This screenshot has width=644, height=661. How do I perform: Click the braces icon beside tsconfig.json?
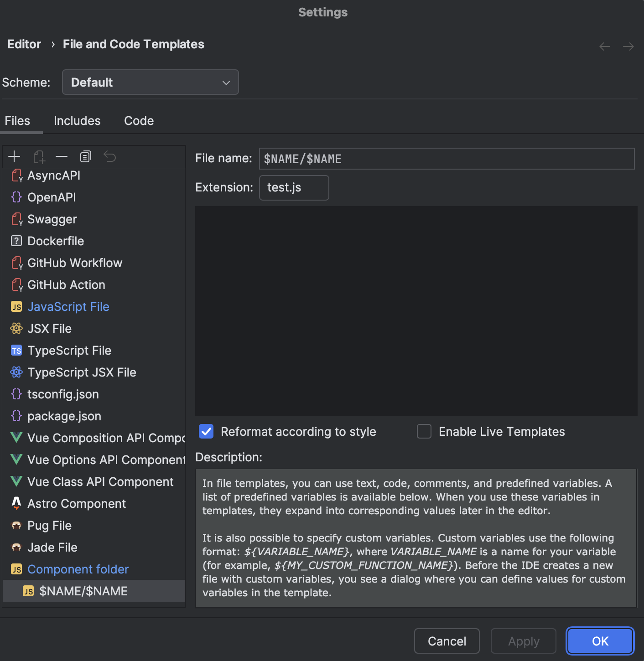16,394
